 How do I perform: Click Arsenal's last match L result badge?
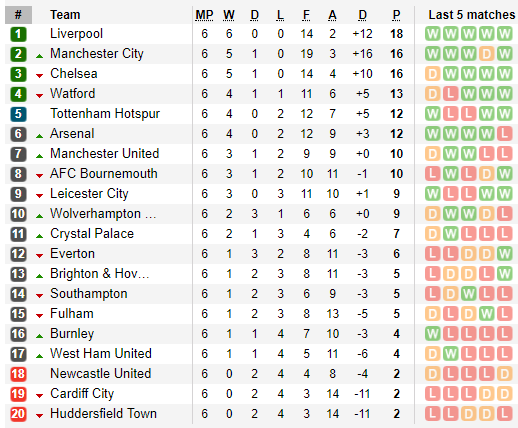504,134
